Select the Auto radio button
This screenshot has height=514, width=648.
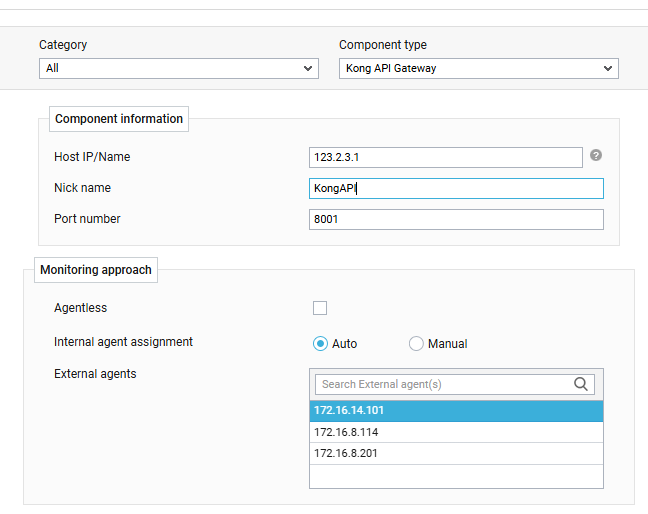tap(320, 344)
